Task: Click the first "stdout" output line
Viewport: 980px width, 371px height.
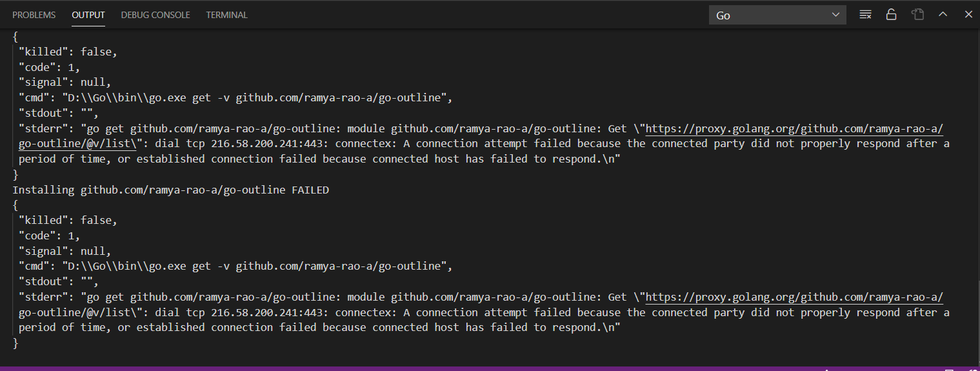Action: [59, 113]
